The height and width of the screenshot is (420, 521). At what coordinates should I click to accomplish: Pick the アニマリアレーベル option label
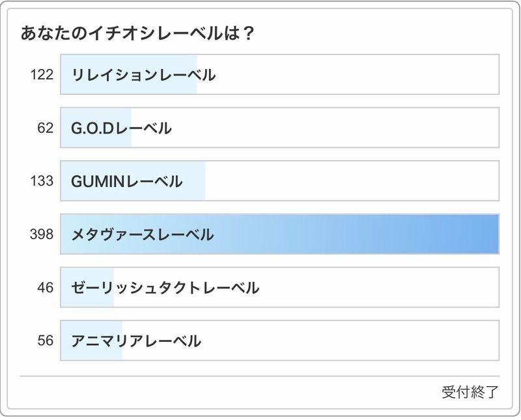point(136,341)
